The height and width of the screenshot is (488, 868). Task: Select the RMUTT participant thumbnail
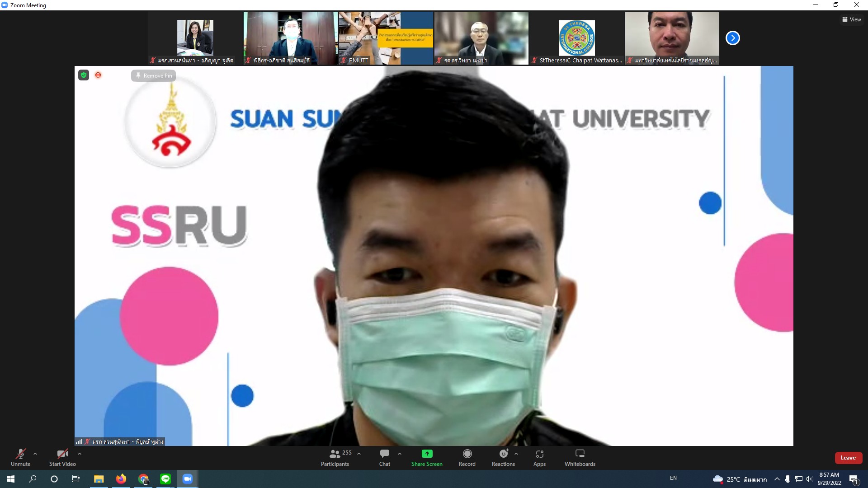pyautogui.click(x=386, y=38)
